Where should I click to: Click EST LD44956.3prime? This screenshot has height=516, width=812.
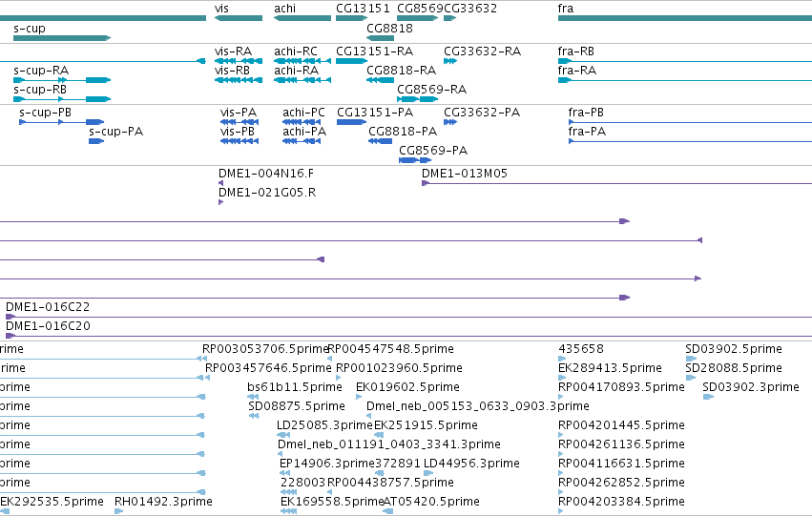coord(471,464)
